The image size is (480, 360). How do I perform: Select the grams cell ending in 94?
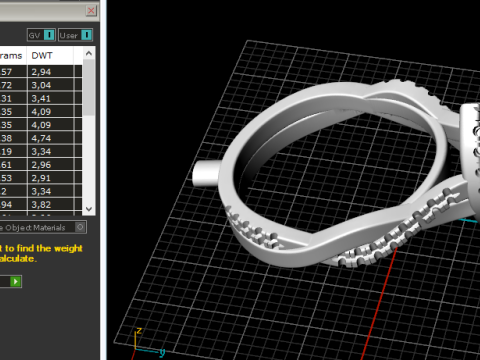[13, 204]
